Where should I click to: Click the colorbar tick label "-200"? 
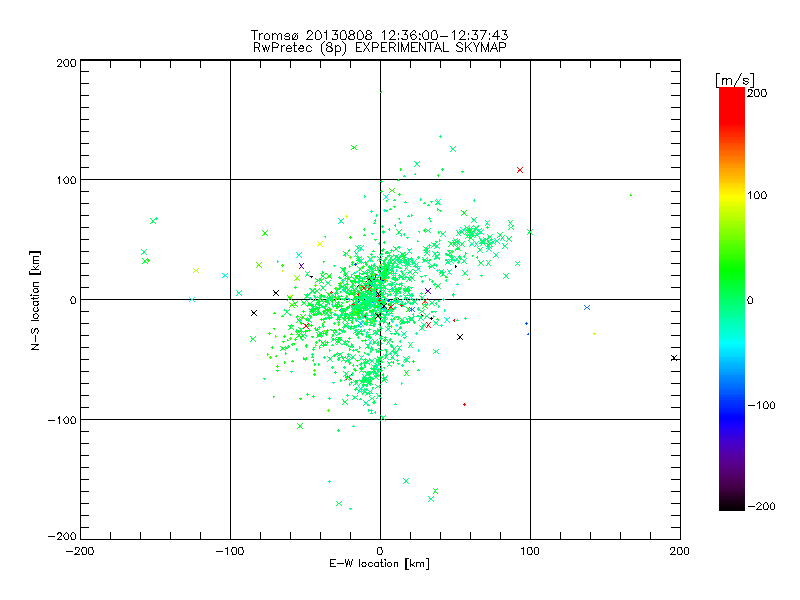[x=761, y=506]
